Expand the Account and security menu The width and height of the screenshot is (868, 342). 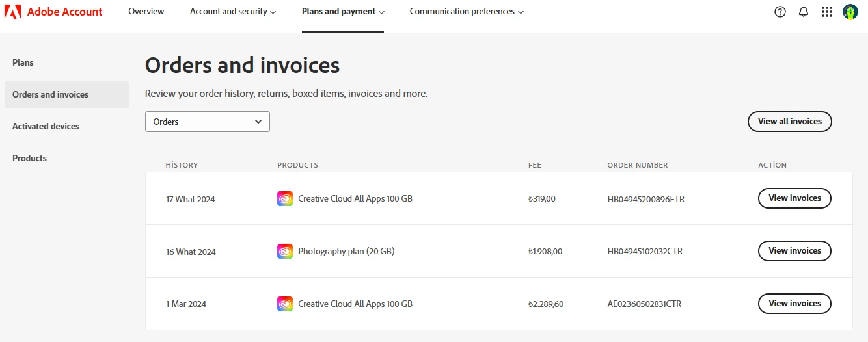tap(233, 12)
